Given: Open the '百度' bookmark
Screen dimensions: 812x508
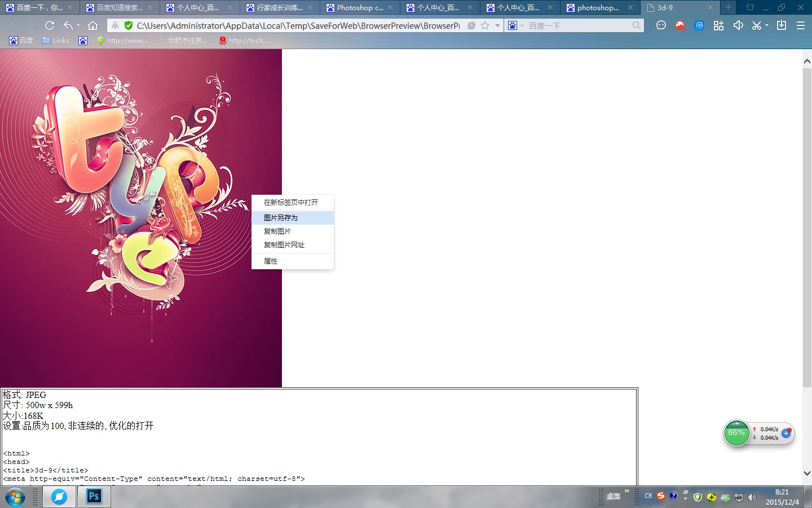Looking at the screenshot, I should pos(21,41).
